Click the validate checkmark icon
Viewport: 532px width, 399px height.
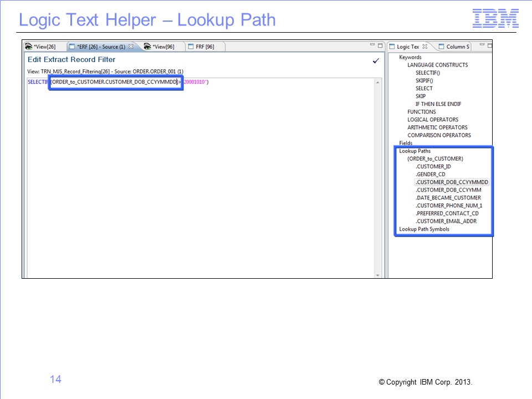pos(376,61)
